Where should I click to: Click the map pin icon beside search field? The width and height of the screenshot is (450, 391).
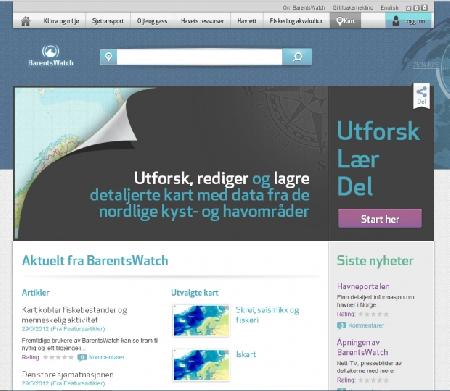pyautogui.click(x=108, y=57)
